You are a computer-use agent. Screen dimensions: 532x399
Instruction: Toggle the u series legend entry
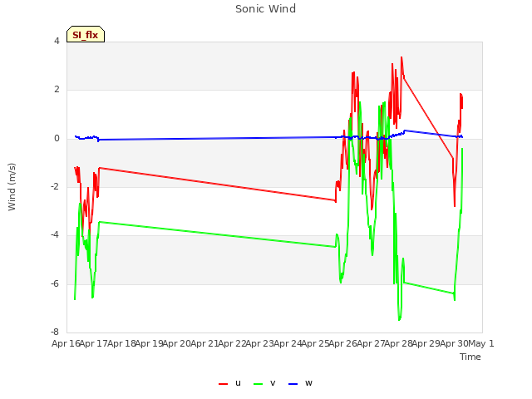229,383
